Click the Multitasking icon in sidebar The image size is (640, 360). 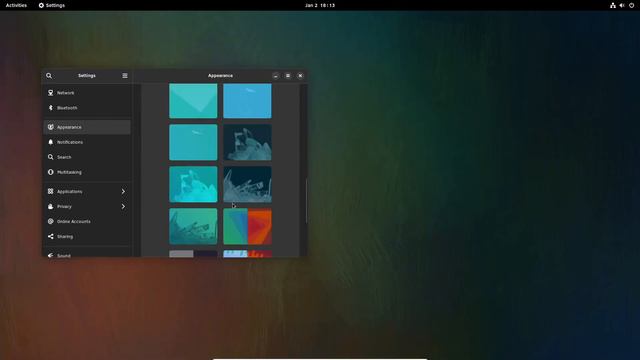tap(51, 172)
